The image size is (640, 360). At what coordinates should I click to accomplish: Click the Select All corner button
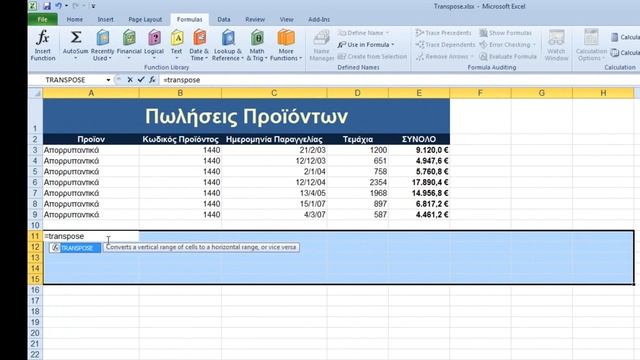(x=36, y=93)
